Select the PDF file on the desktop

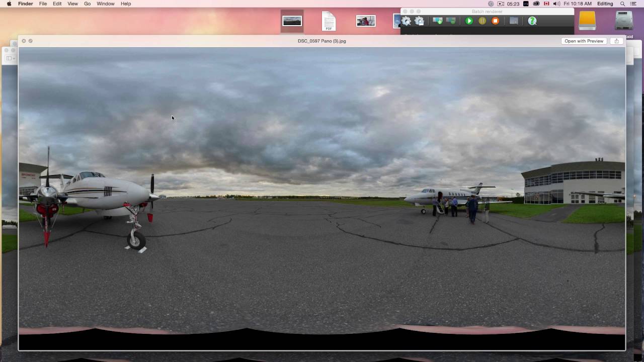tap(329, 21)
